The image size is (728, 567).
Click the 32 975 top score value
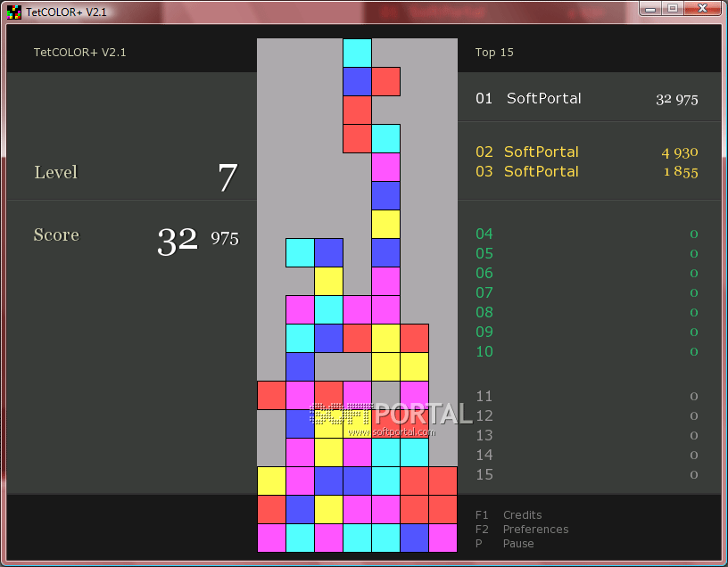[677, 99]
